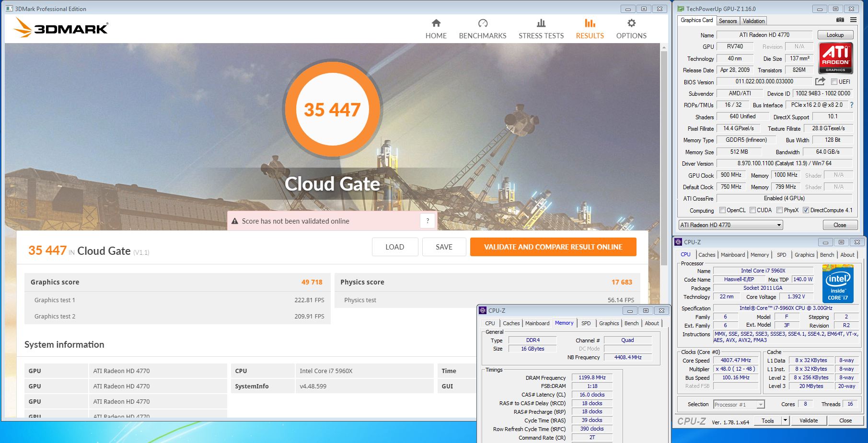This screenshot has width=868, height=443.
Task: Expand the CPU-Z Tools dropdown arrow
Action: tap(785, 420)
